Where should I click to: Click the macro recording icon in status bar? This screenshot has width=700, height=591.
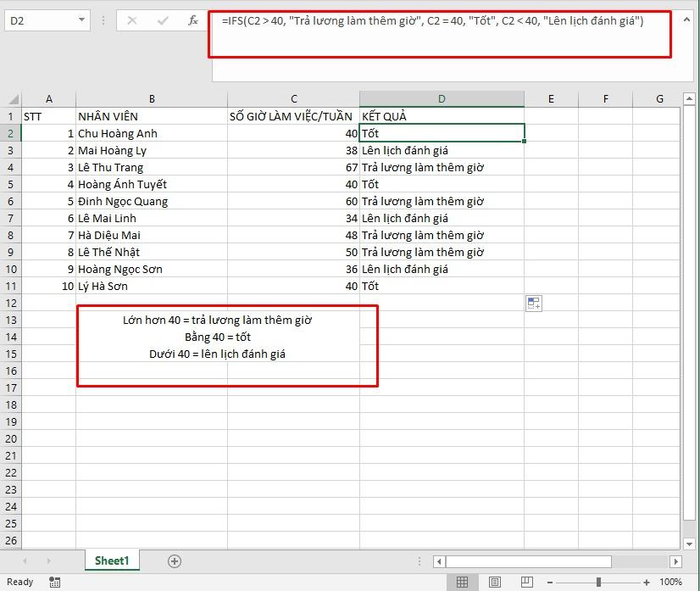click(x=54, y=583)
